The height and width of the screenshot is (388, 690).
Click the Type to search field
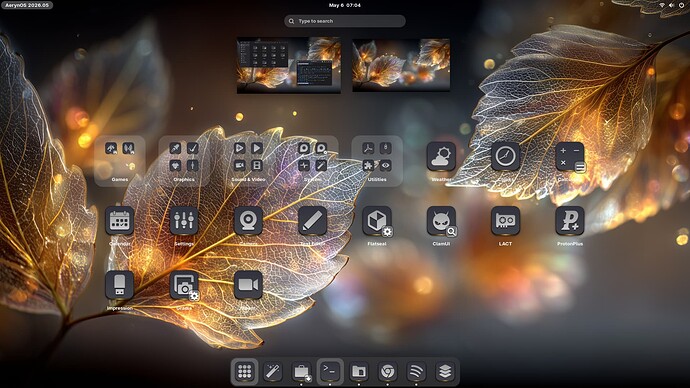[x=345, y=21]
